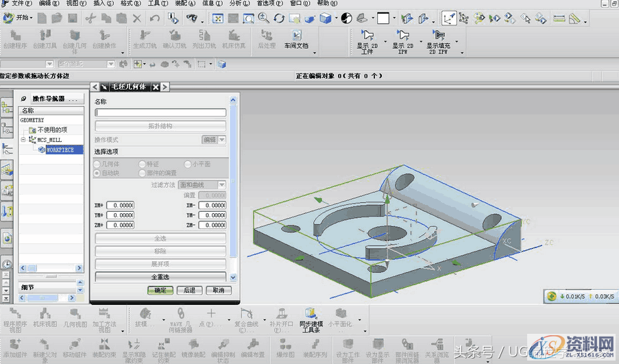619x364 pixels.
Task: Choose the 特征 radio option
Action: tap(142, 165)
